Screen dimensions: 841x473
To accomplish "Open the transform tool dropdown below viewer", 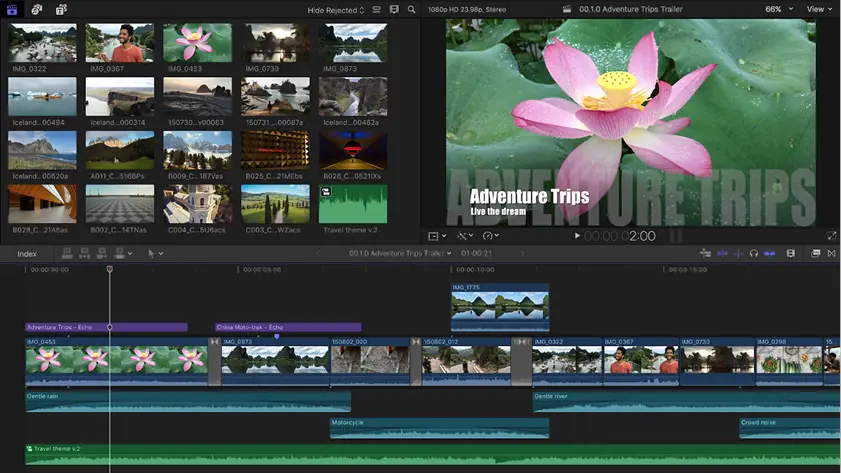I will click(x=437, y=235).
